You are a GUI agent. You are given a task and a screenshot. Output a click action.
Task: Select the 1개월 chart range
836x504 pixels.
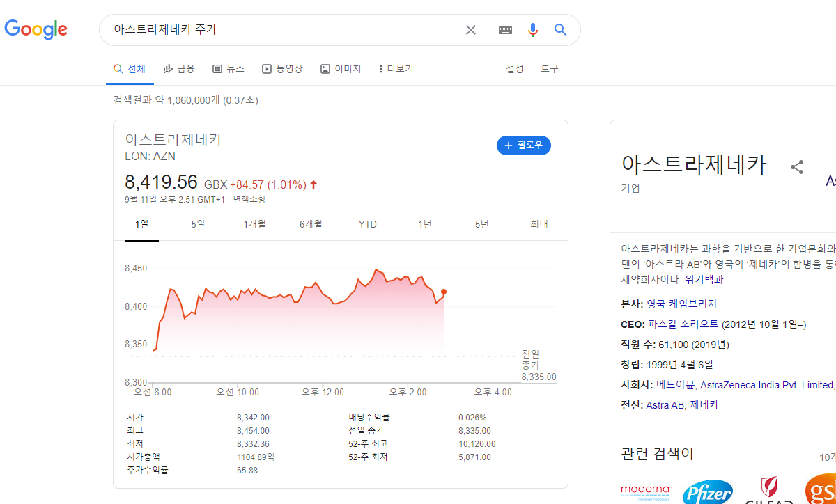coord(254,224)
